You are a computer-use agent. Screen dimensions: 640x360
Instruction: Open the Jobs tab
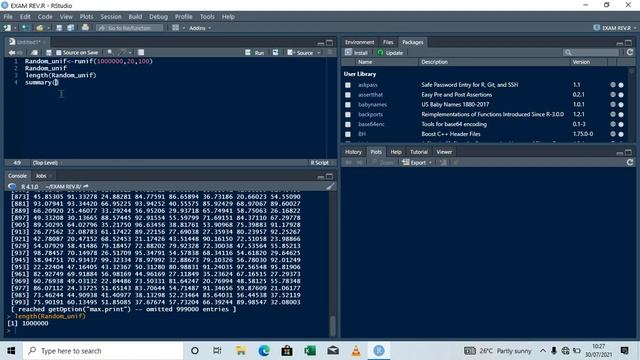(x=41, y=176)
